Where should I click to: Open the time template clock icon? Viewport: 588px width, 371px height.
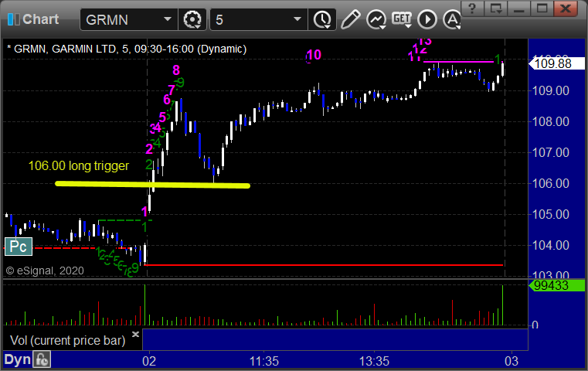(322, 19)
